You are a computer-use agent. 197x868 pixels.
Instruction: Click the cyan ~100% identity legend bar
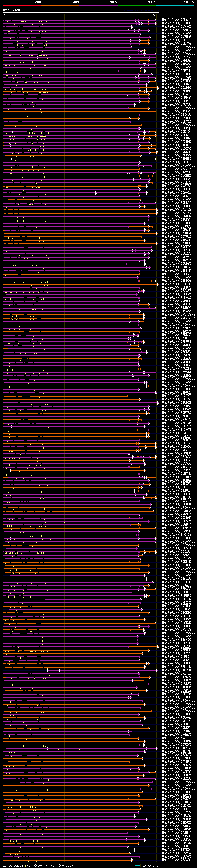[175, 6]
